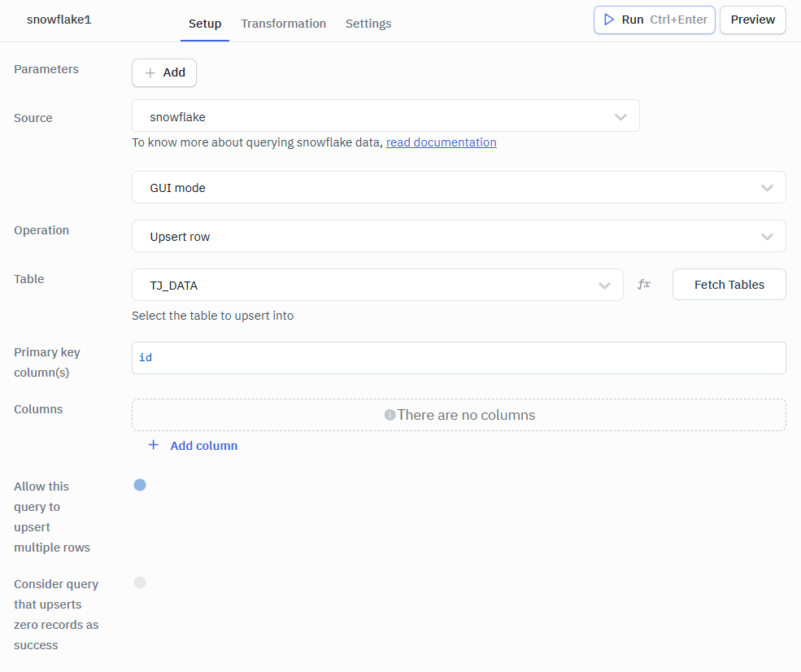Open the Table TJ_DATA dropdown
The width and height of the screenshot is (801, 672).
point(377,285)
